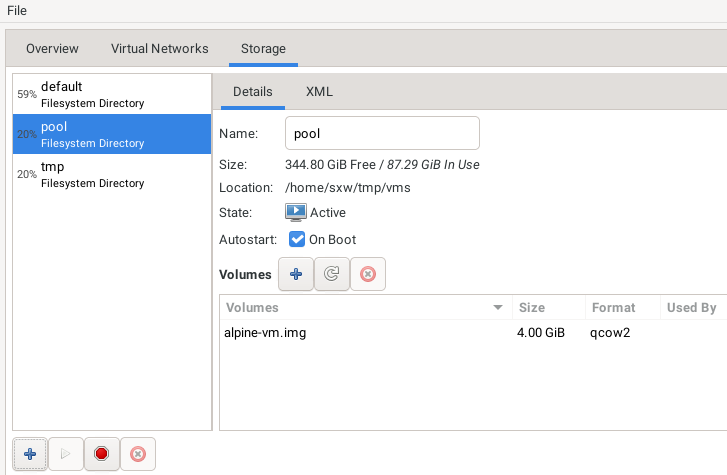
Task: Switch to the Overview tab
Action: click(52, 48)
